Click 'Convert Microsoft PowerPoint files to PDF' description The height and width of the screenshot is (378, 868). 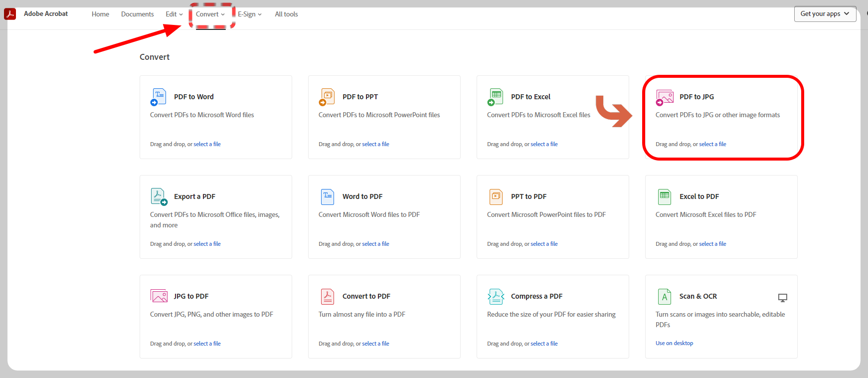(546, 214)
